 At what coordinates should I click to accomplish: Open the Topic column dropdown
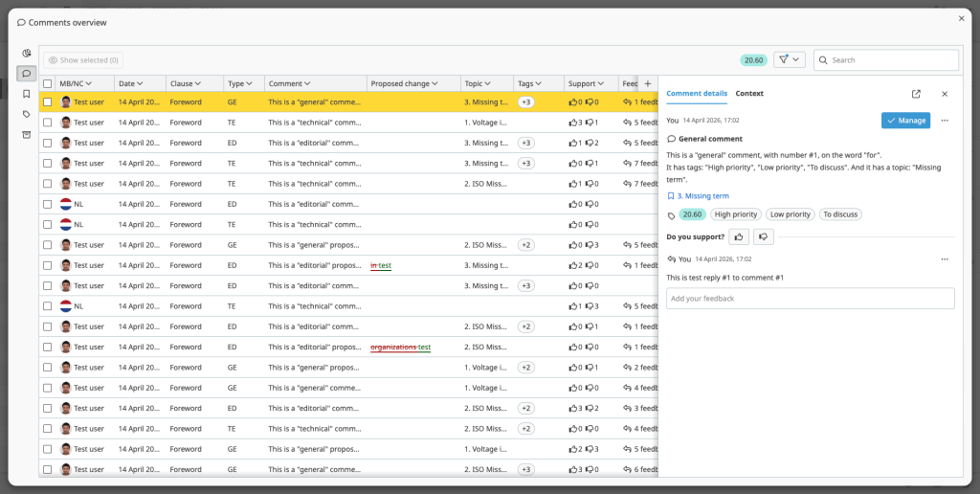[487, 83]
